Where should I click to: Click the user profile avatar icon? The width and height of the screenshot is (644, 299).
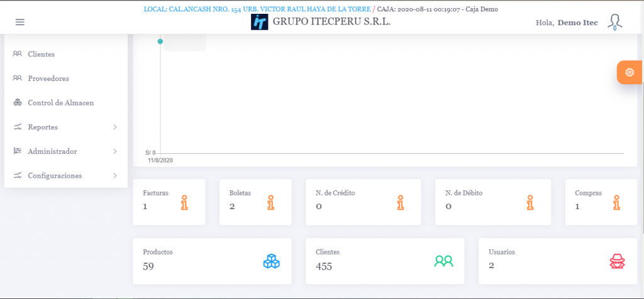click(614, 22)
